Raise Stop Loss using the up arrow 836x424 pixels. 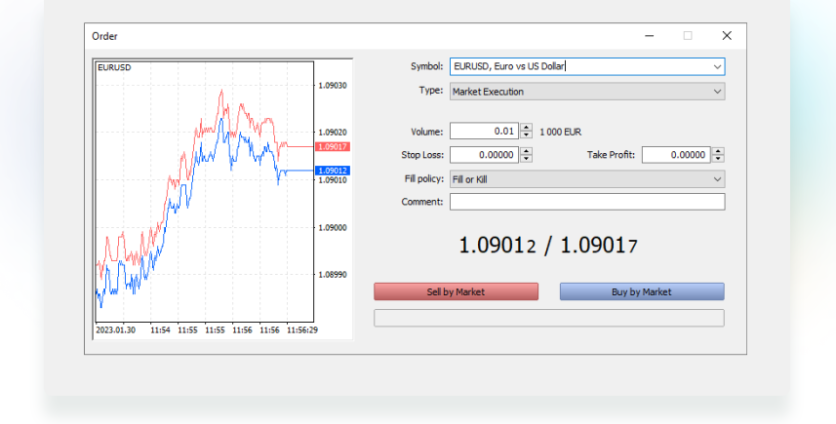527,151
